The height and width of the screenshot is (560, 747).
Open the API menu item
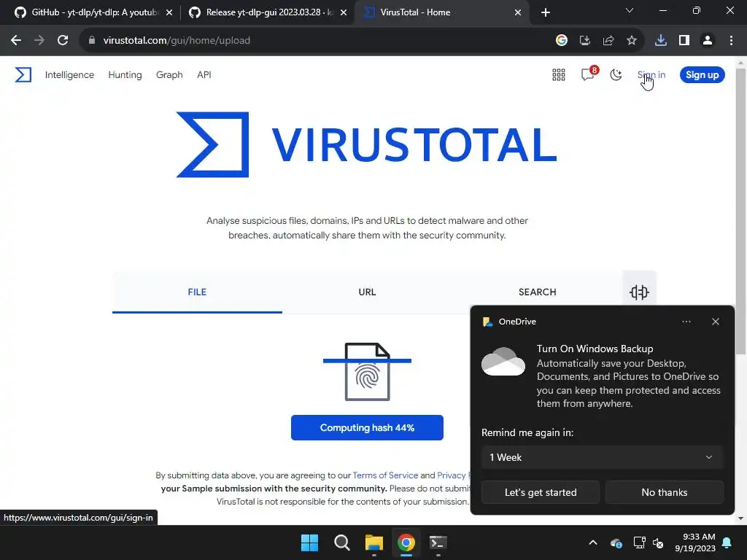(204, 75)
